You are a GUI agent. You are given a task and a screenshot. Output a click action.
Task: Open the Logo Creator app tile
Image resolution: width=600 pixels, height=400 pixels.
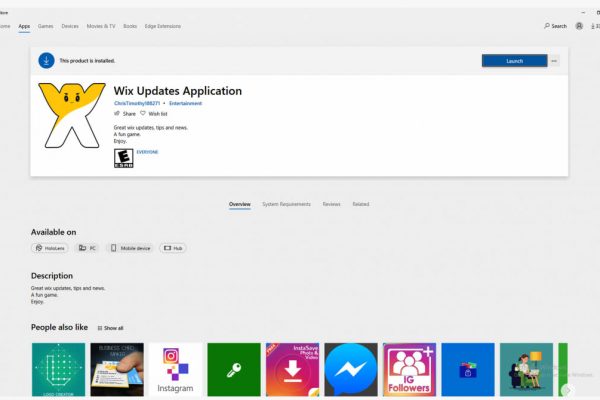pyautogui.click(x=59, y=369)
